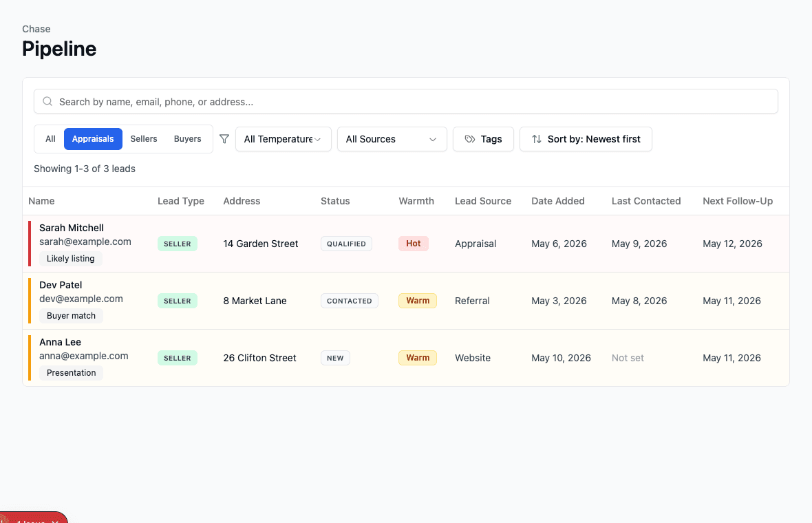Open Sarah Mitchell lead name

point(72,228)
